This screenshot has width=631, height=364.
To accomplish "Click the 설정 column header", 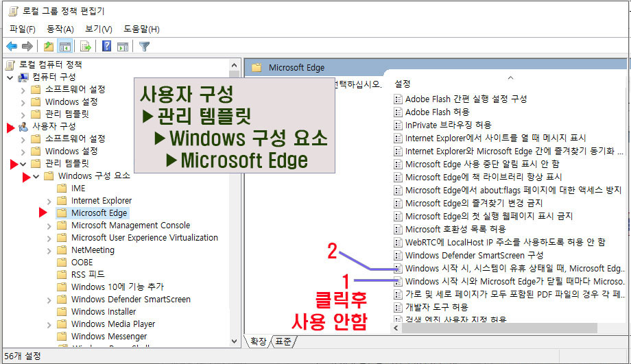I will (403, 84).
